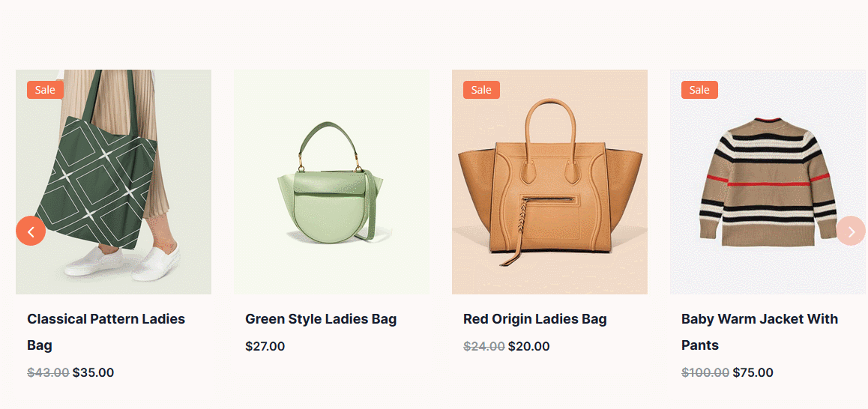Viewport: 868px width, 409px height.
Task: Click the crossed-out $100.00 original price
Action: click(x=705, y=372)
